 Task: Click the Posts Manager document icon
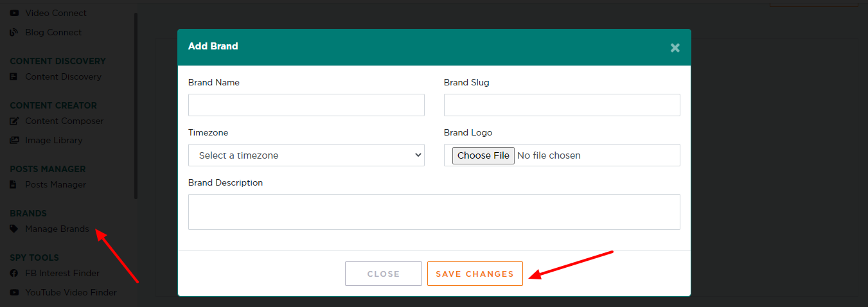click(14, 184)
